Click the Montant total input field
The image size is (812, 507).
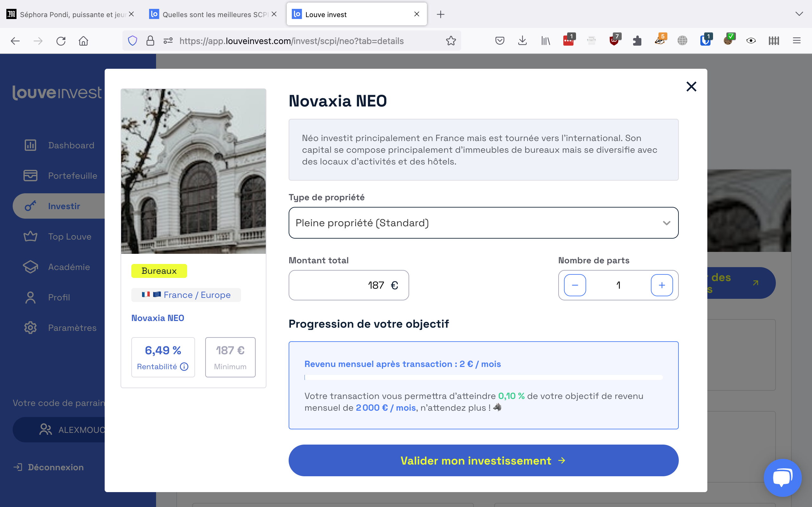(x=348, y=286)
